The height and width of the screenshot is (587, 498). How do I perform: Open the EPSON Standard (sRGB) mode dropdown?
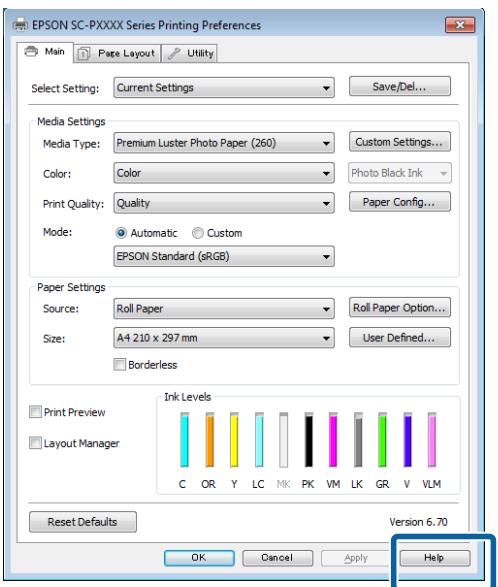tap(224, 256)
